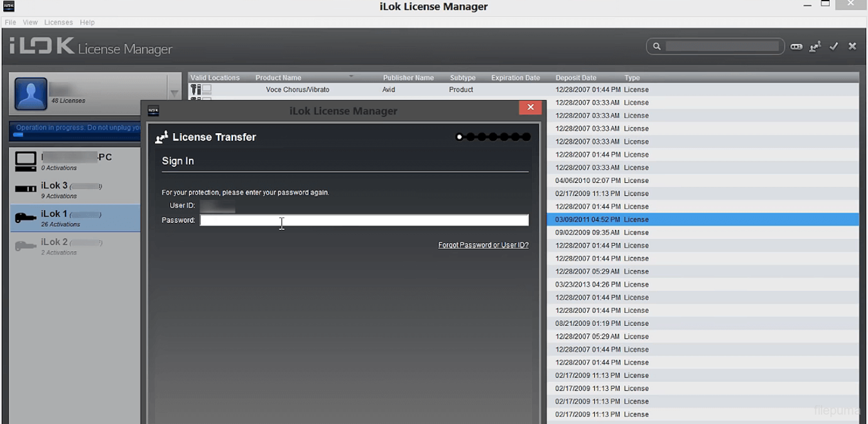
Task: Click the redeem activation code icon in the toolbar
Action: pyautogui.click(x=796, y=46)
